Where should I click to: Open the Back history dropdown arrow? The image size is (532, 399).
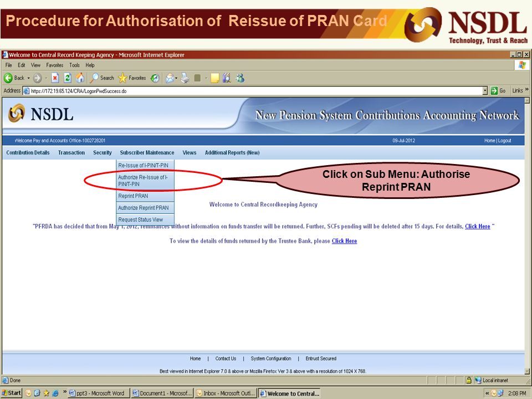28,78
